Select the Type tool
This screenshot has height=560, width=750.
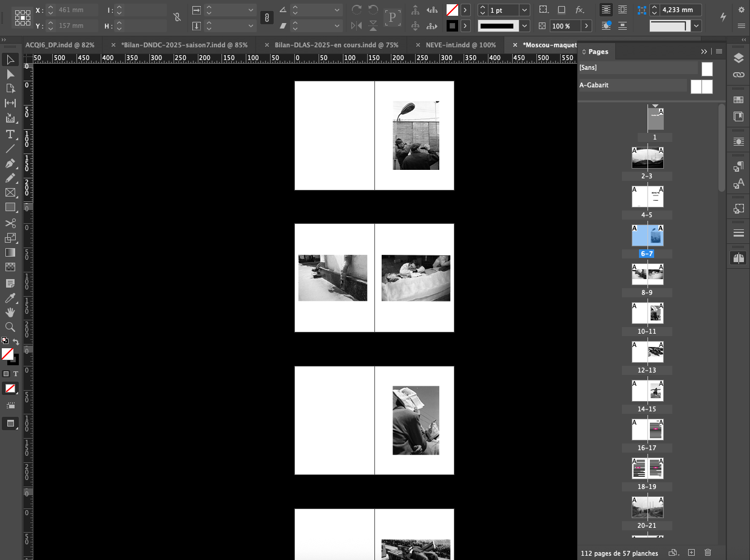click(x=10, y=134)
